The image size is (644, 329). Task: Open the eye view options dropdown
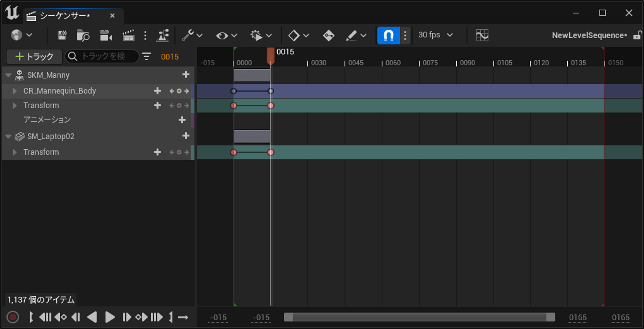pos(226,35)
